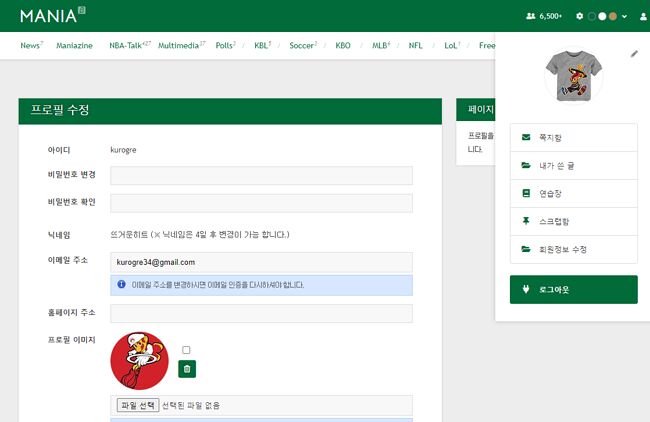The image size is (650, 422).
Task: Open the online users count icon
Action: (x=531, y=16)
